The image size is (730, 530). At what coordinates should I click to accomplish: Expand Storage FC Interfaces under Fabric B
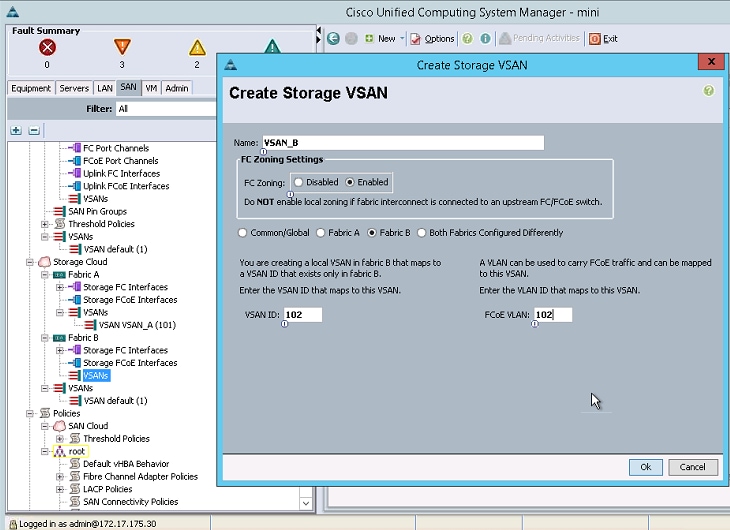[x=60, y=350]
